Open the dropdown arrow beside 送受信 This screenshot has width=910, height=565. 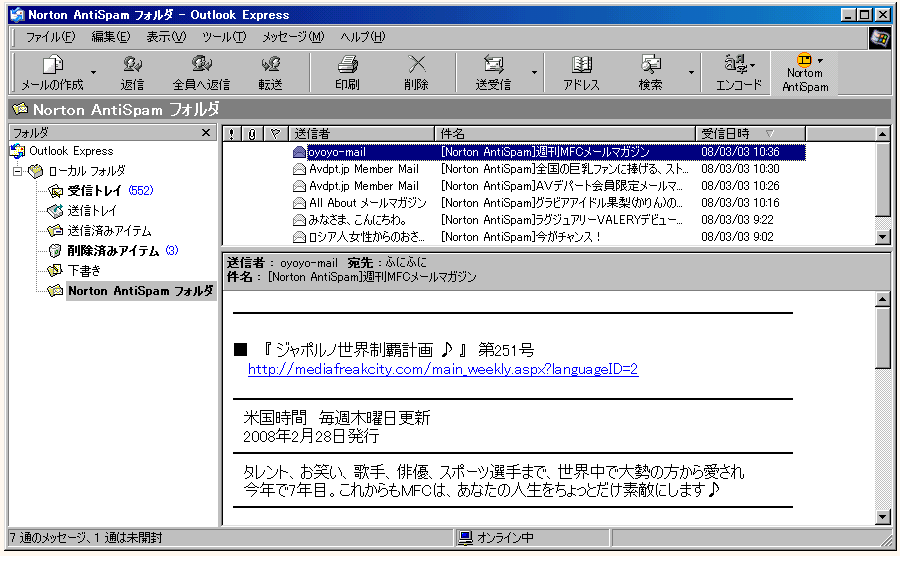click(x=534, y=73)
